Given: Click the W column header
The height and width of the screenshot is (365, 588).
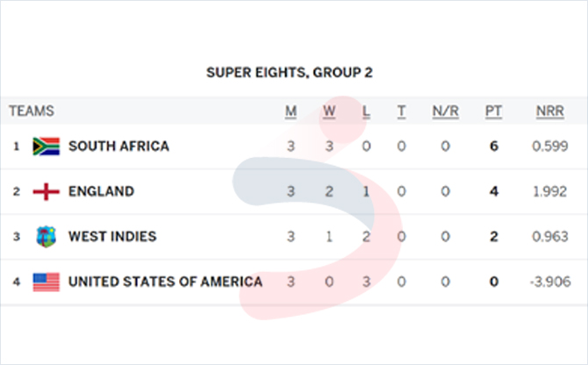Looking at the screenshot, I should pos(329,111).
